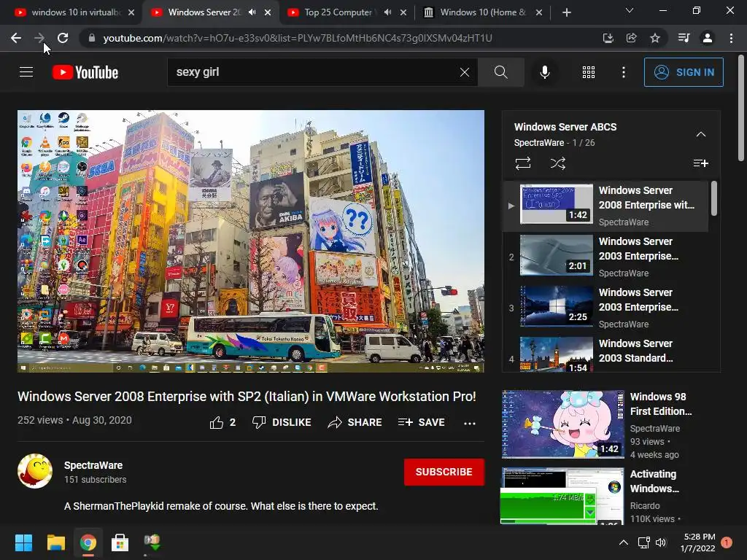Open Chrome three-dot menu
The width and height of the screenshot is (747, 560).
point(731,38)
